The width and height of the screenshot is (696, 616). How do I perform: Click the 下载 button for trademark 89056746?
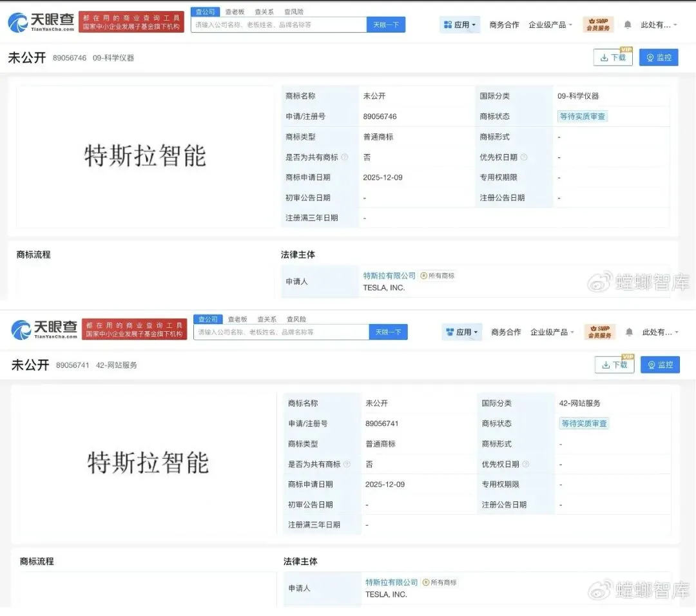pyautogui.click(x=613, y=57)
